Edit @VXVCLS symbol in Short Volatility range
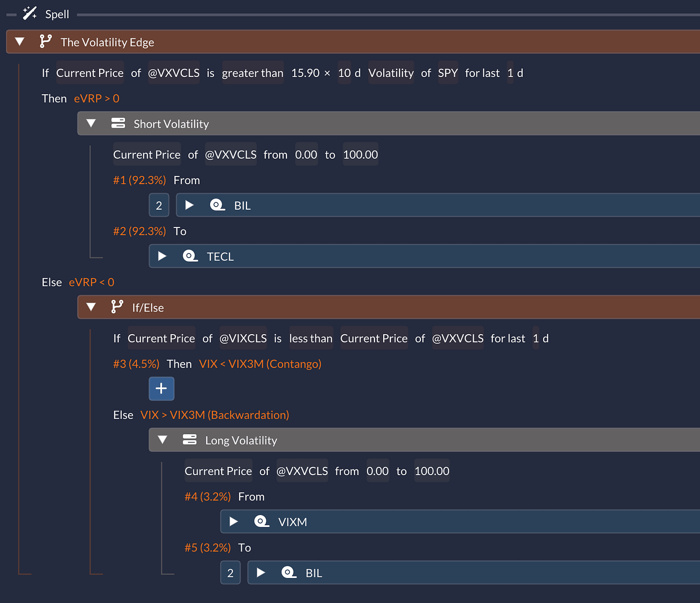 (x=231, y=154)
